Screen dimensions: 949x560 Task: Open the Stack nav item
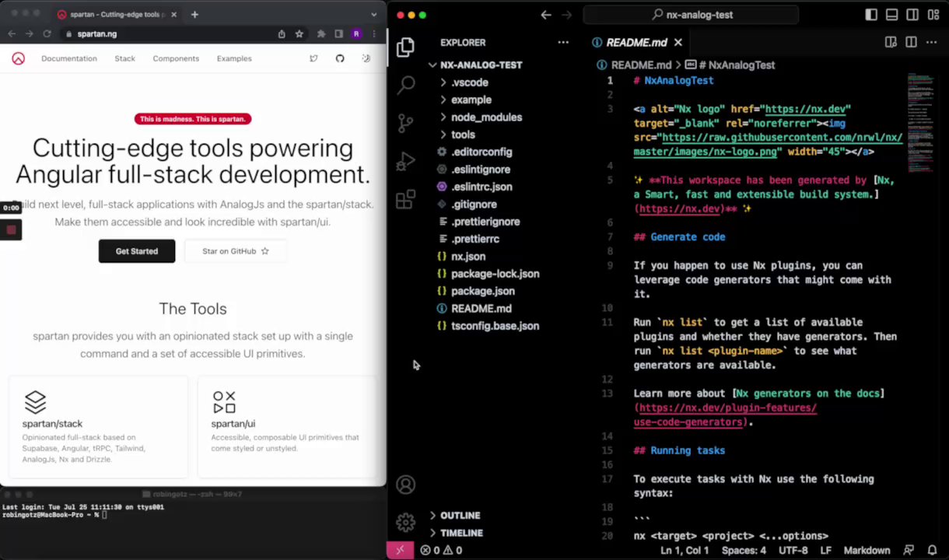click(x=124, y=58)
